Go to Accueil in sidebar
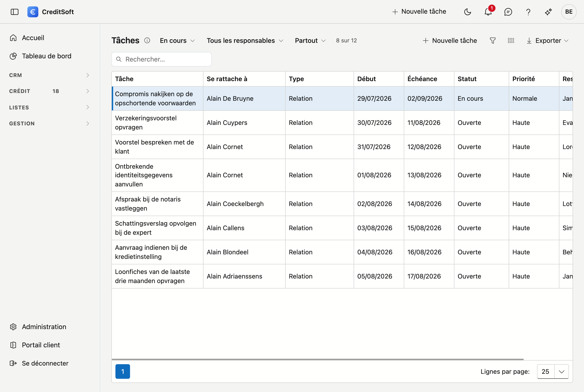Viewport: 584px width, 392px height. click(x=33, y=38)
